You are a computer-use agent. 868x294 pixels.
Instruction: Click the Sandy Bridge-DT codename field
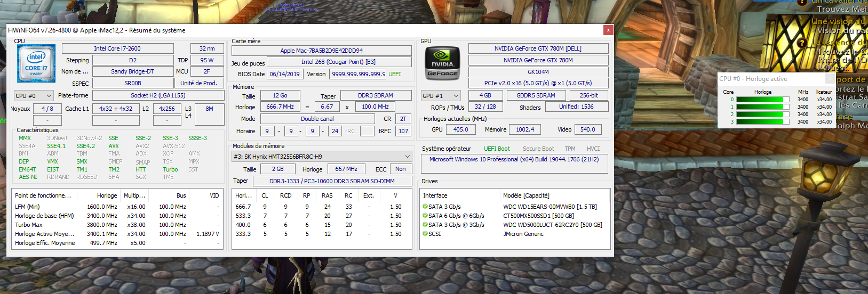133,71
